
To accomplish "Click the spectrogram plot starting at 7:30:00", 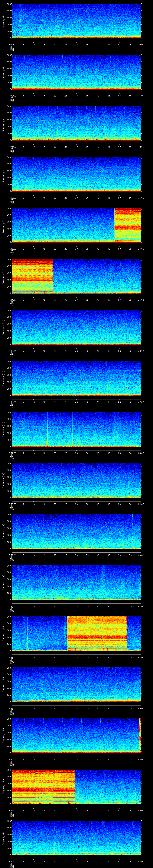I will click(x=76, y=72).
